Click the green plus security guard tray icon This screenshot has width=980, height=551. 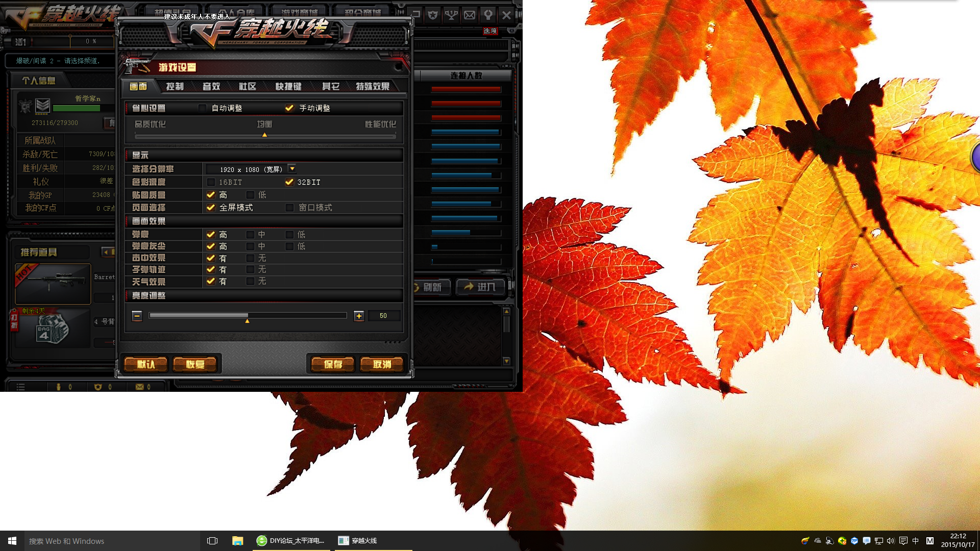(x=842, y=541)
